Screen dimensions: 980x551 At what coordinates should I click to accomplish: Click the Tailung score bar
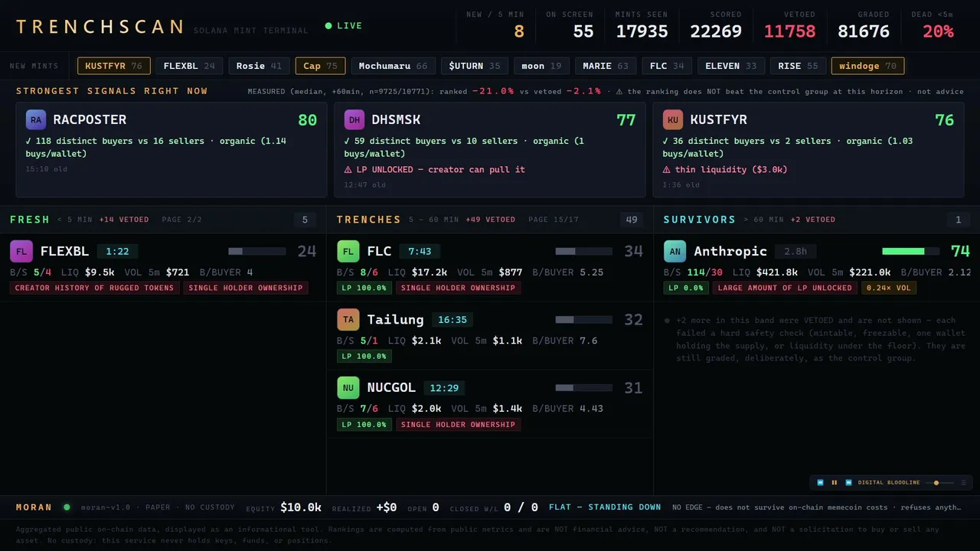click(583, 320)
